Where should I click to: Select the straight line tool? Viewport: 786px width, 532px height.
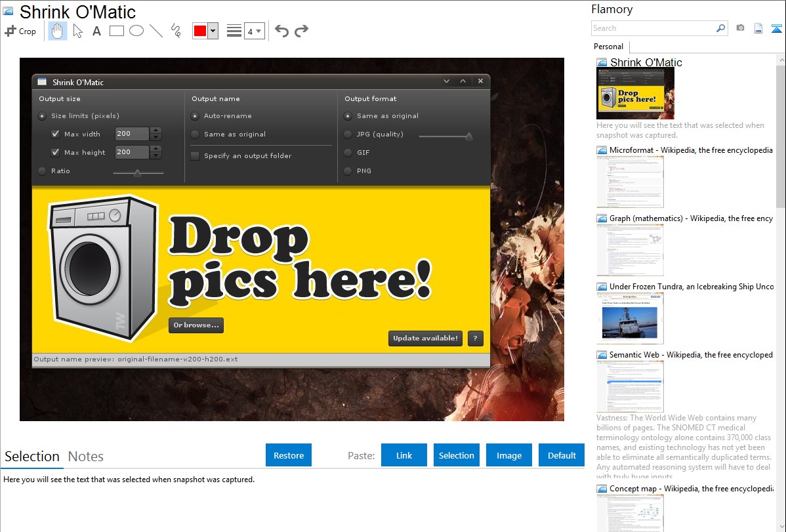[x=156, y=31]
